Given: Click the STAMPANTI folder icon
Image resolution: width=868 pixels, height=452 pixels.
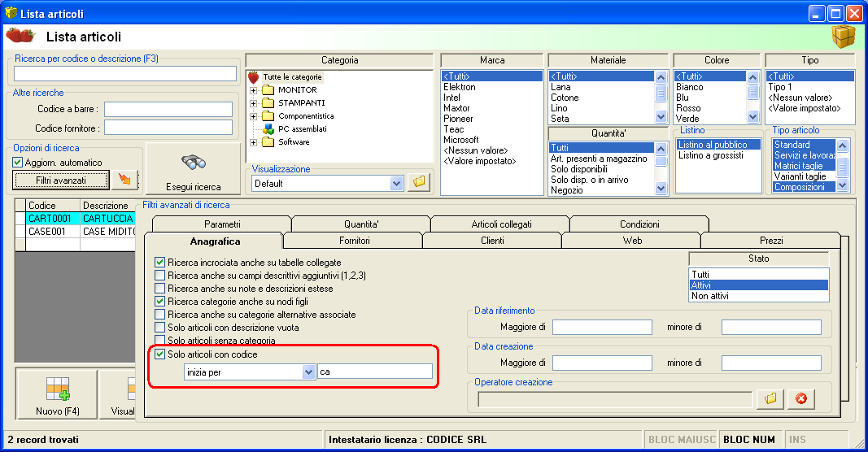Looking at the screenshot, I should point(268,103).
